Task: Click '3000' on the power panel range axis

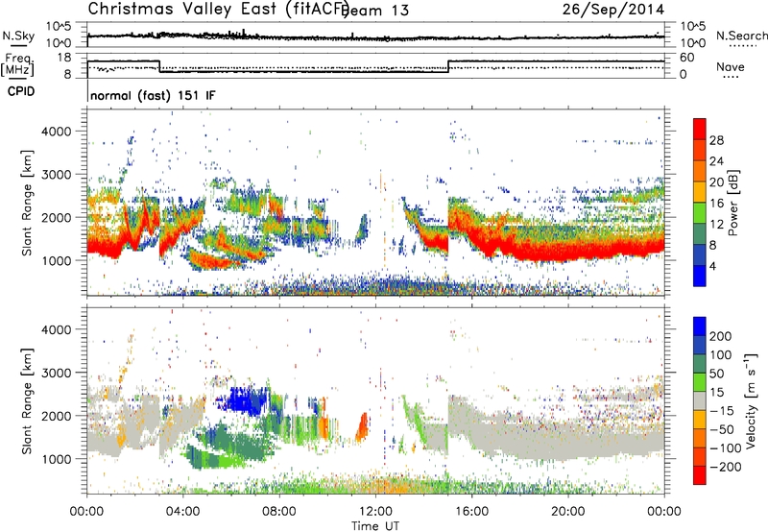Action: pyautogui.click(x=56, y=175)
